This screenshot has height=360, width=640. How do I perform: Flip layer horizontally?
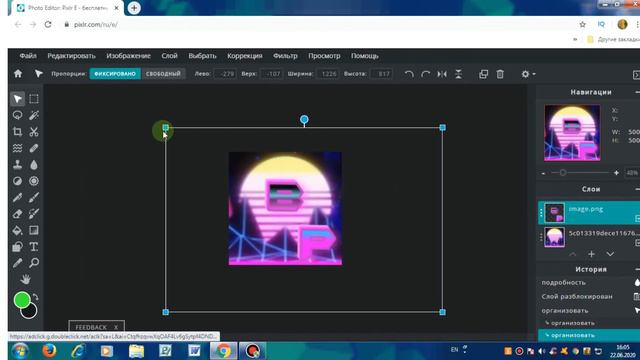point(442,74)
